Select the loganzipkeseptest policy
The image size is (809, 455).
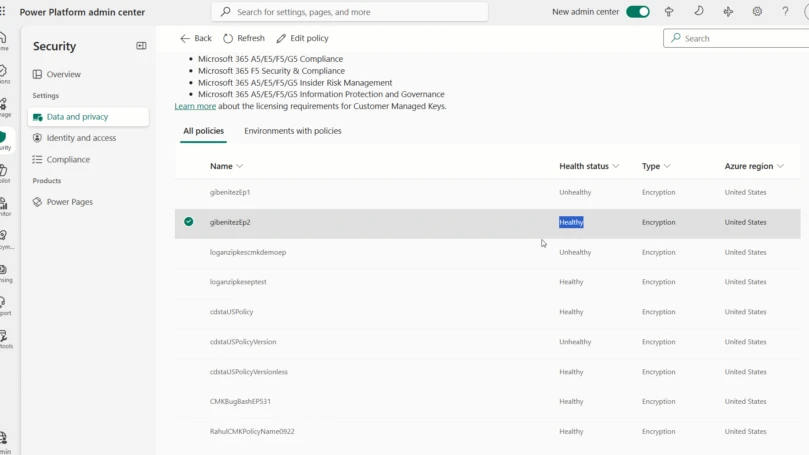pyautogui.click(x=238, y=282)
